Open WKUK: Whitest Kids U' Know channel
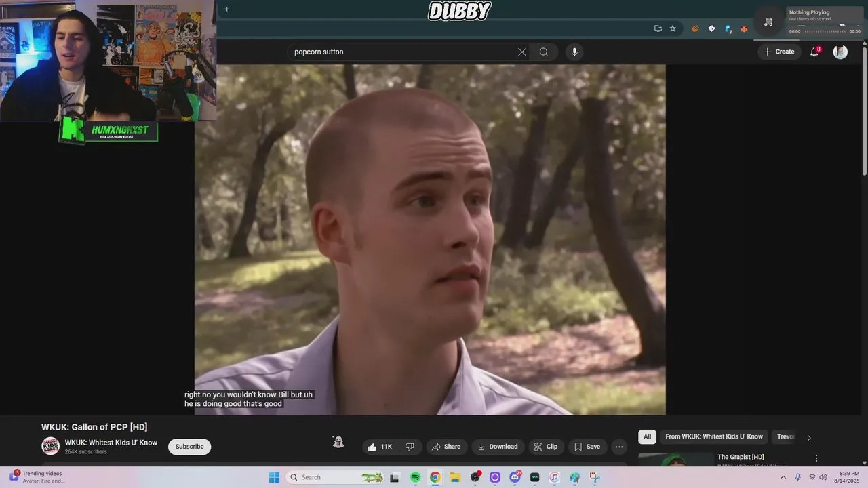 111,443
